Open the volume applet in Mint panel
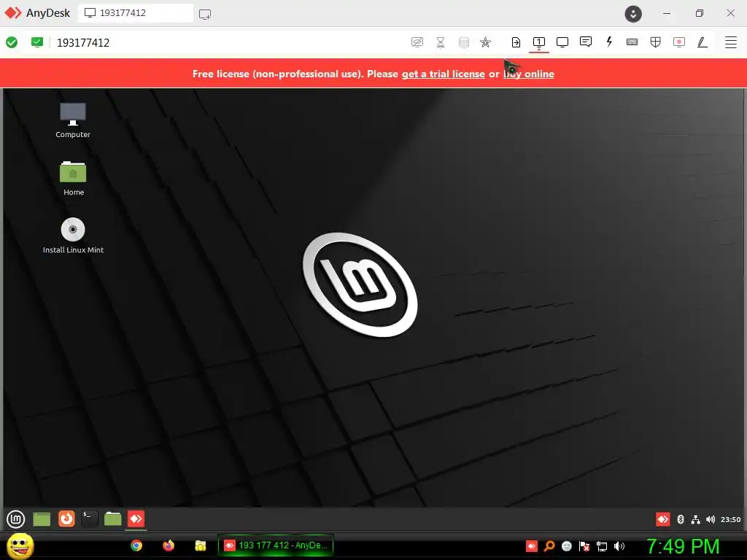The width and height of the screenshot is (747, 560). (x=711, y=519)
